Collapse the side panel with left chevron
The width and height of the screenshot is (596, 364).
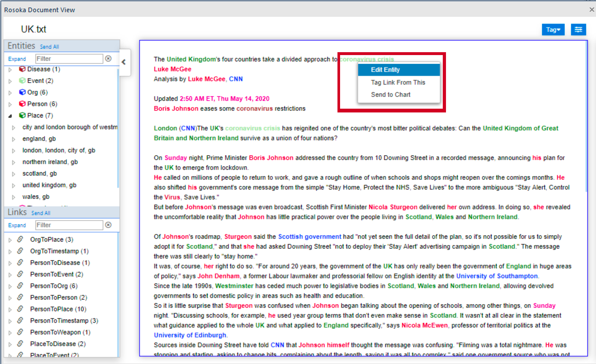click(124, 62)
